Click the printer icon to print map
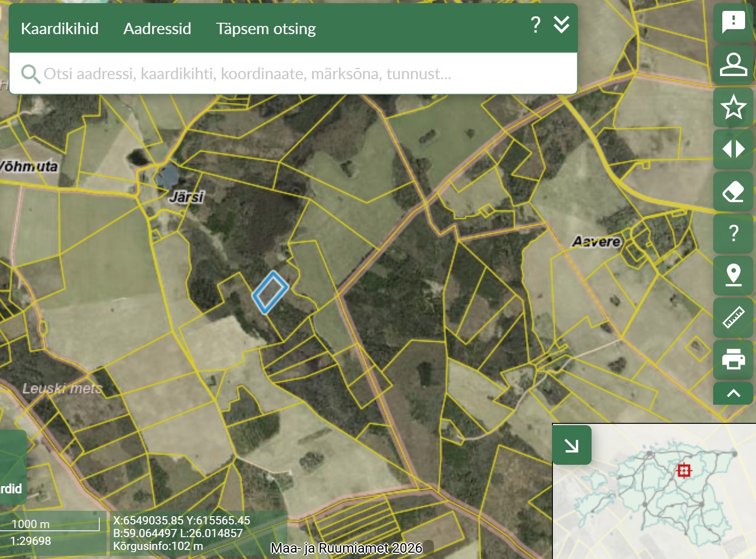The height and width of the screenshot is (559, 756). click(733, 359)
